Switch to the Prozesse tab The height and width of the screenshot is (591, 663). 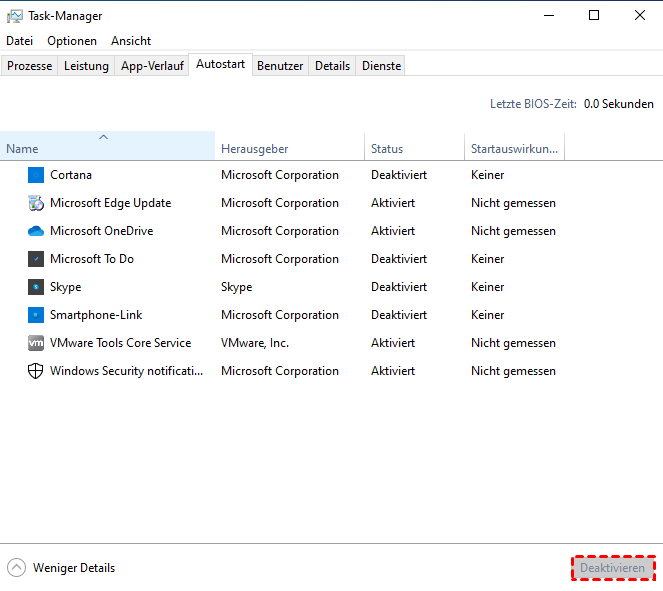coord(30,66)
